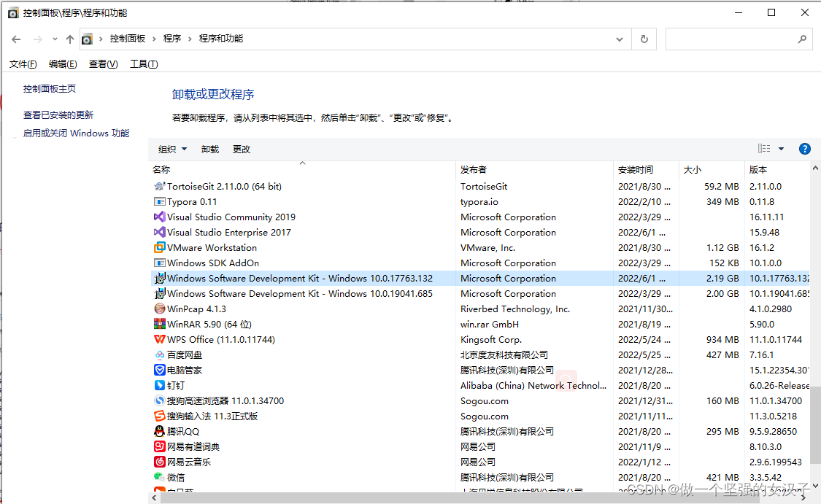The width and height of the screenshot is (821, 504).
Task: Expand chevron after 程序 breadcrumb
Action: tap(190, 39)
